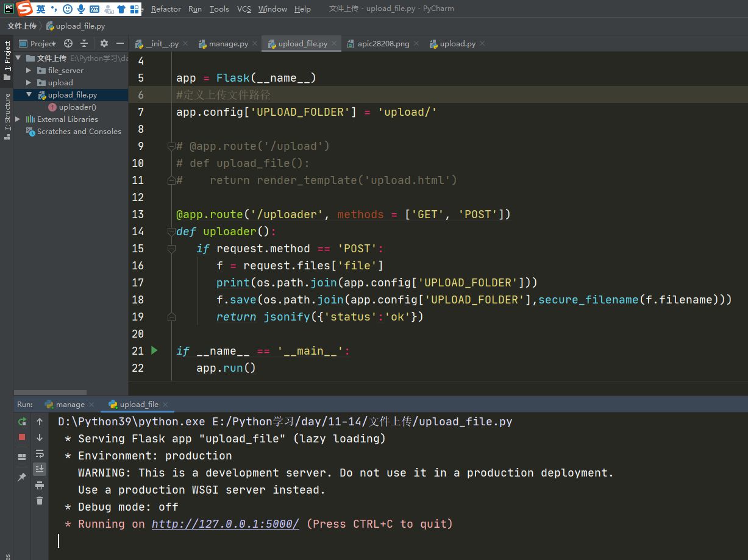
Task: Close the __init__.py tab
Action: click(x=185, y=44)
